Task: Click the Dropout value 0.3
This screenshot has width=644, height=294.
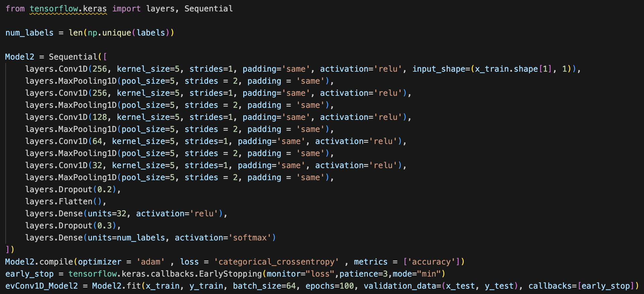Action: (105, 226)
